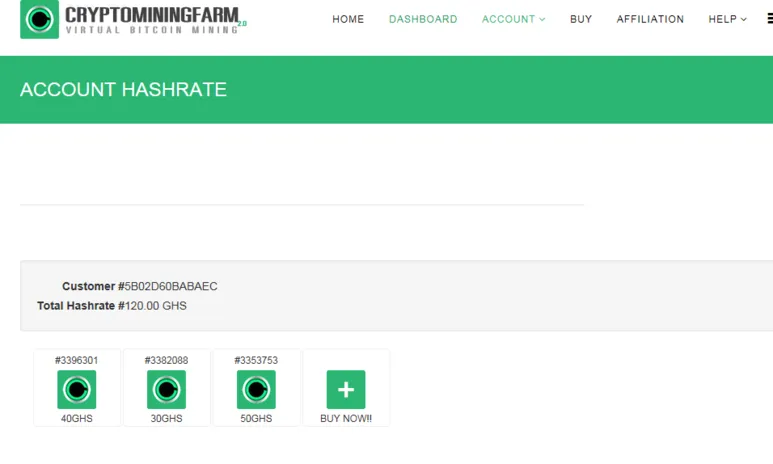
Task: Click the 50GHS label
Action: tap(256, 418)
